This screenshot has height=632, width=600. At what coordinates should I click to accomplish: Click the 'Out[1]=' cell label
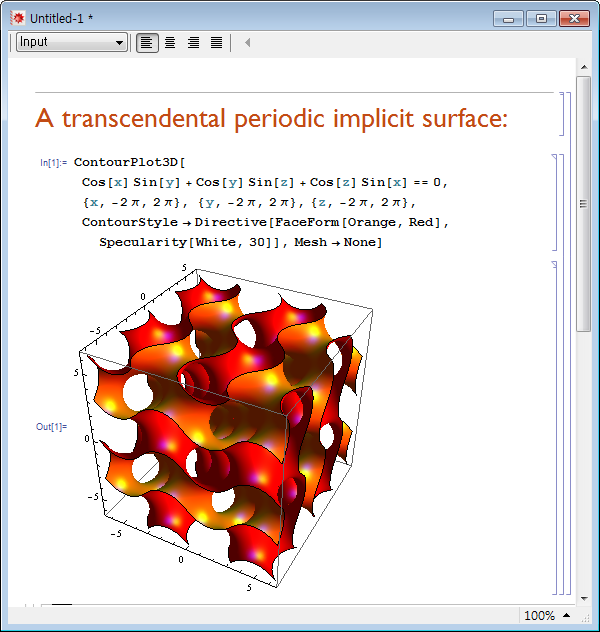[x=52, y=427]
